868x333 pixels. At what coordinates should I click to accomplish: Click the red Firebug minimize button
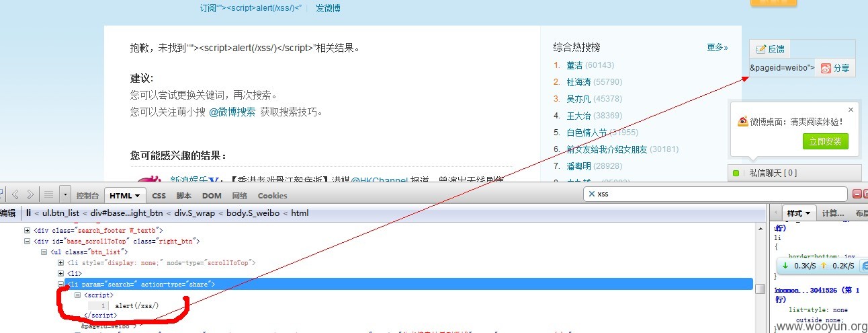point(857,194)
